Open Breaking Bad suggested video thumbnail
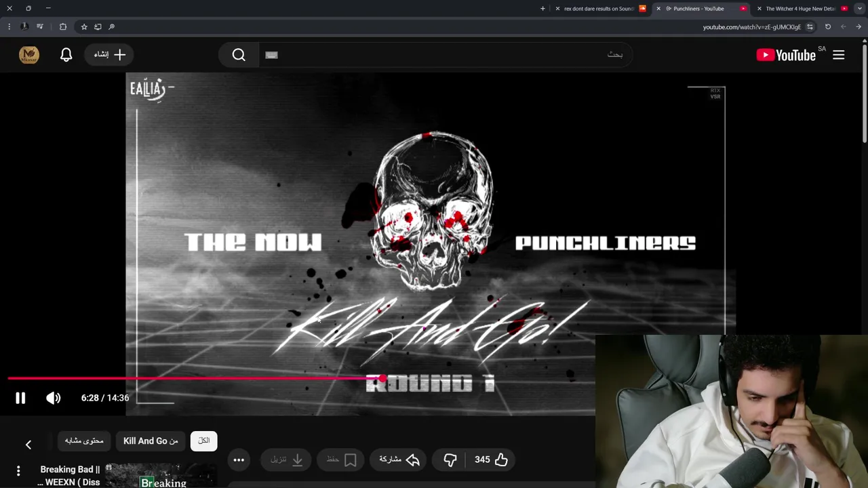Viewport: 868px width, 488px height. pos(161,476)
